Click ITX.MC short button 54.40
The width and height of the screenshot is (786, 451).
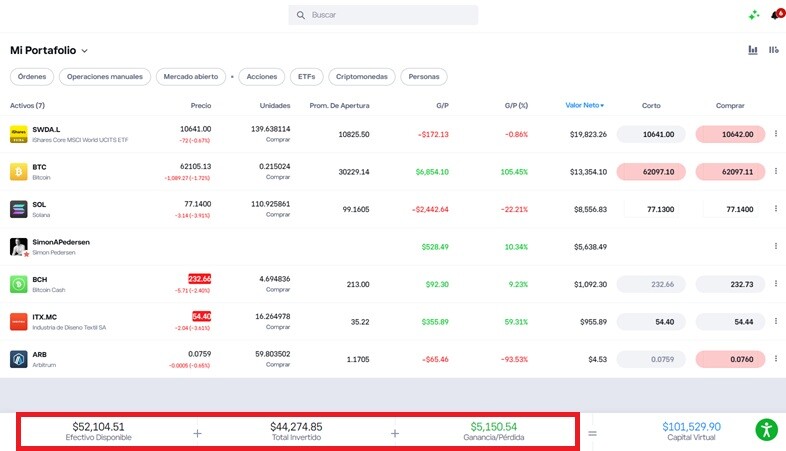[x=651, y=322]
